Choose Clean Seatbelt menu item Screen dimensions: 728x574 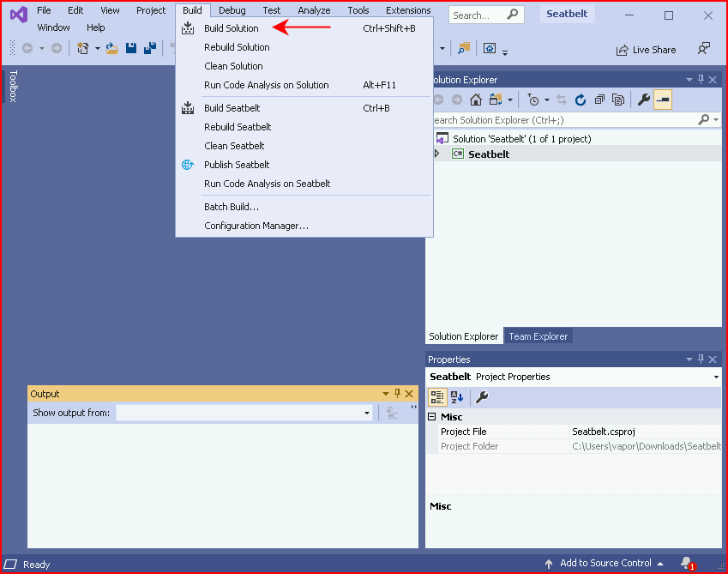[x=304, y=146]
